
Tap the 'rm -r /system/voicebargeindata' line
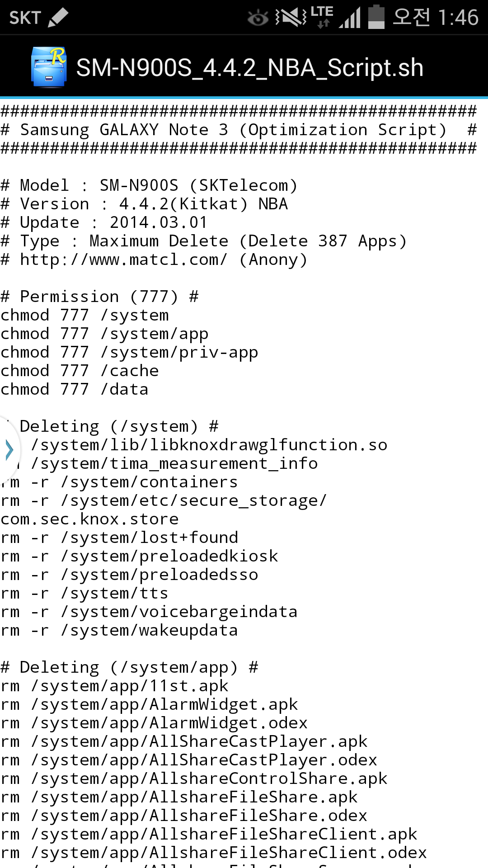tap(149, 612)
